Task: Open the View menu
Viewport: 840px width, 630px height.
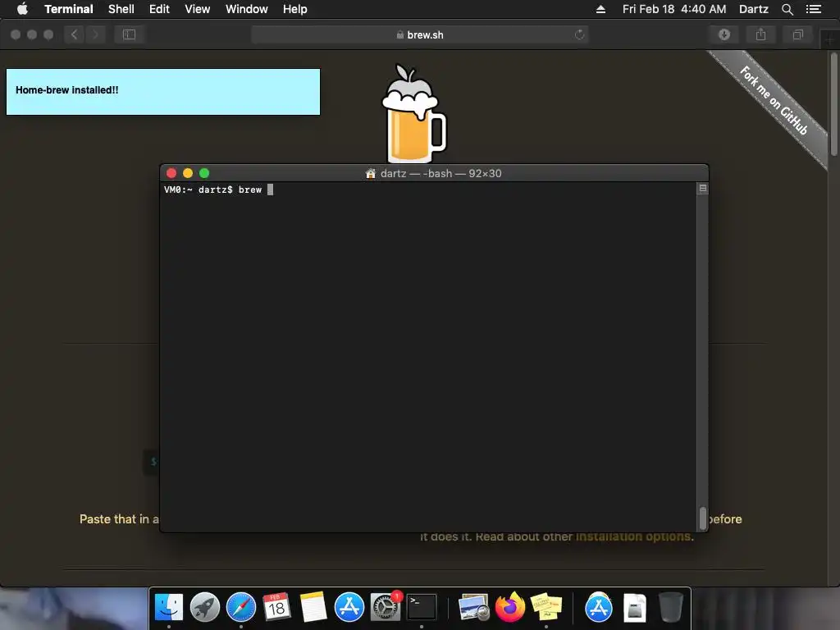Action: point(197,9)
